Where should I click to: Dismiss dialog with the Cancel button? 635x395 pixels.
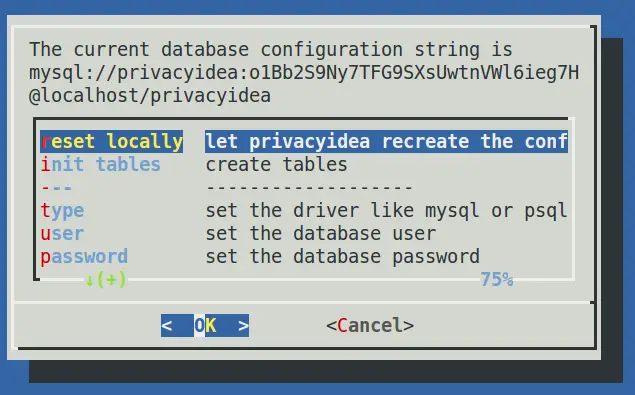[370, 325]
